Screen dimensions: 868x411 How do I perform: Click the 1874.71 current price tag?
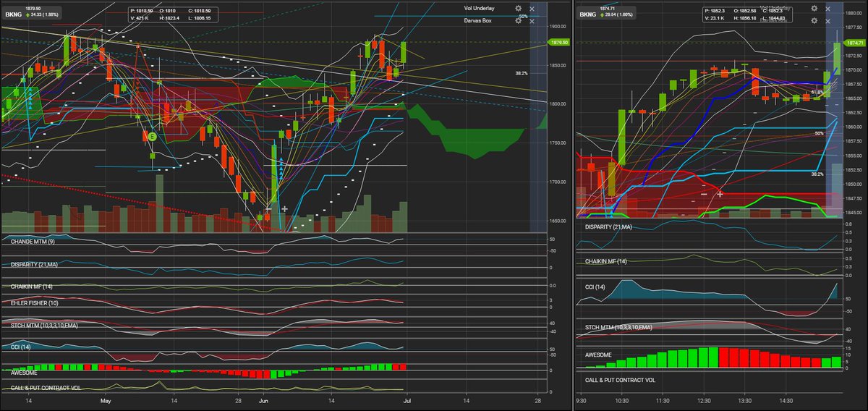854,43
